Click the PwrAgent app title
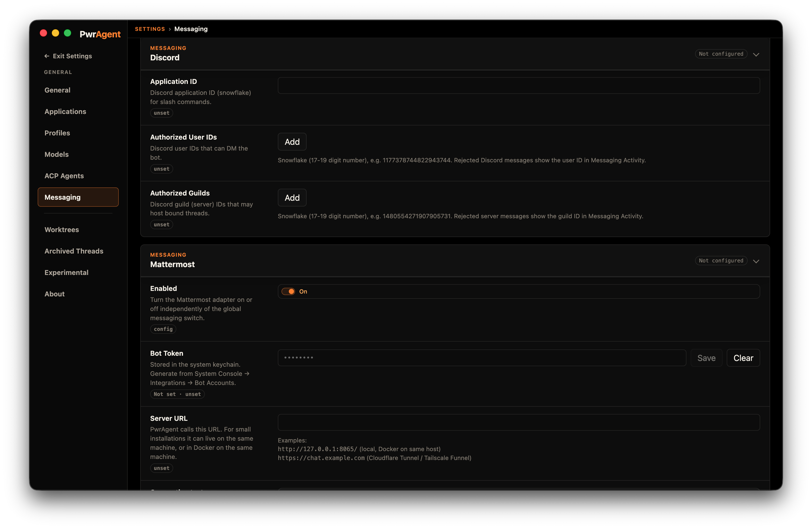 point(100,34)
